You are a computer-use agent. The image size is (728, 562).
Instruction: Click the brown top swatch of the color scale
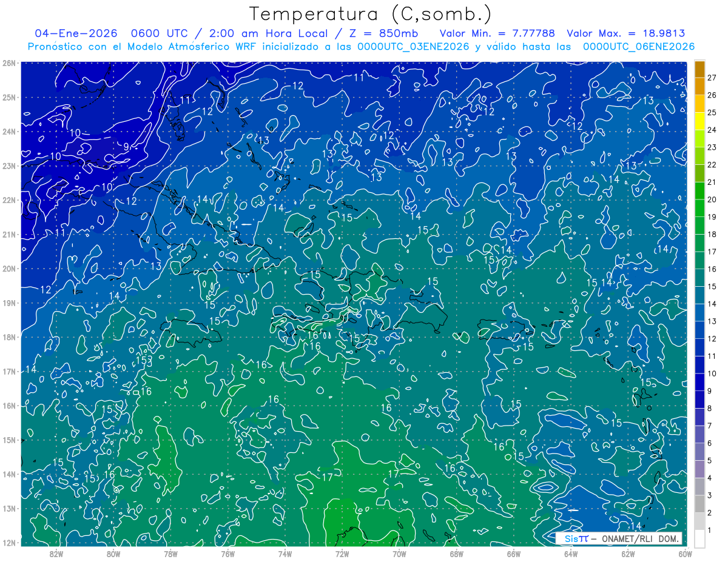tap(699, 69)
